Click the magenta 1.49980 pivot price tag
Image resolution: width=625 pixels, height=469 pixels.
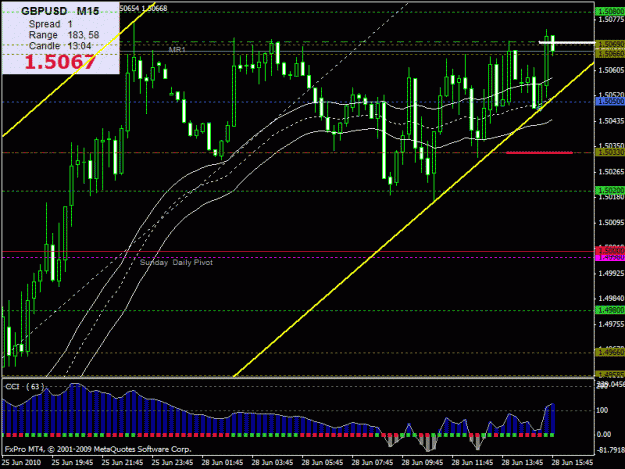click(x=610, y=257)
